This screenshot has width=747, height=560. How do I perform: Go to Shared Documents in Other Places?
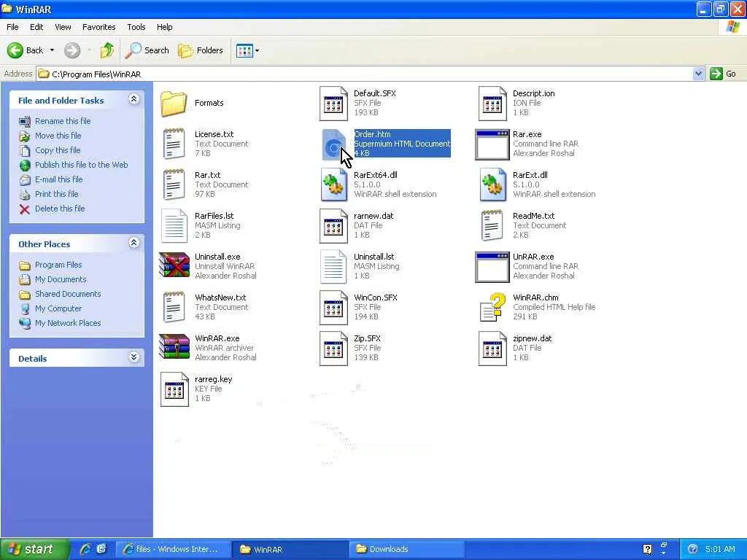(x=68, y=295)
